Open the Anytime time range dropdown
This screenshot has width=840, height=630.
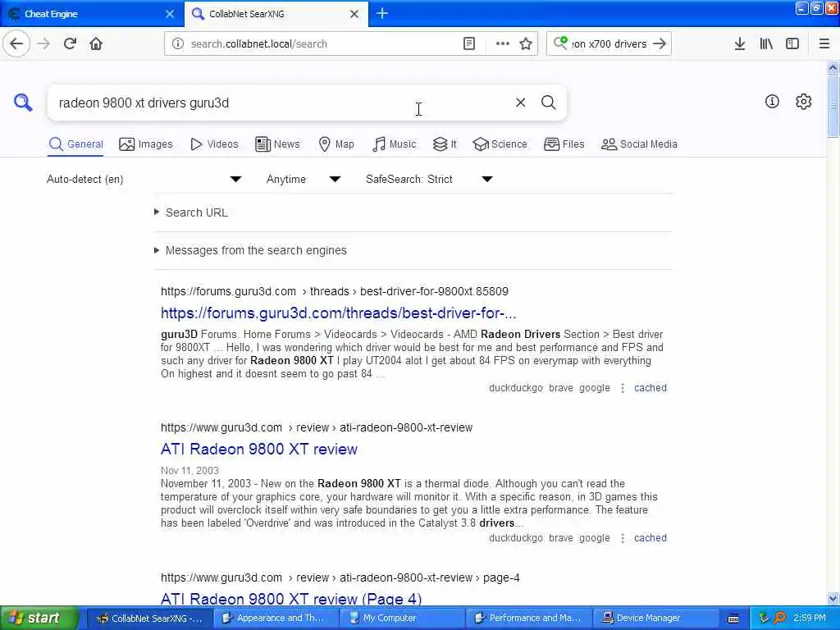pyautogui.click(x=304, y=179)
